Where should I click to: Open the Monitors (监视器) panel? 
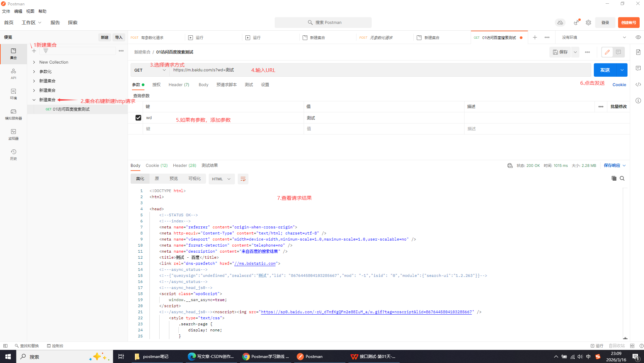(13, 134)
